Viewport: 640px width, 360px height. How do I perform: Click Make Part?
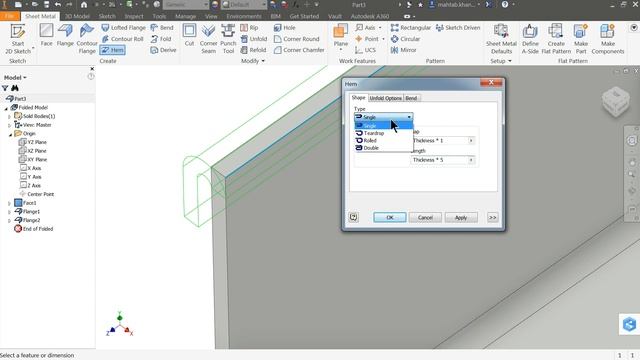(580, 39)
